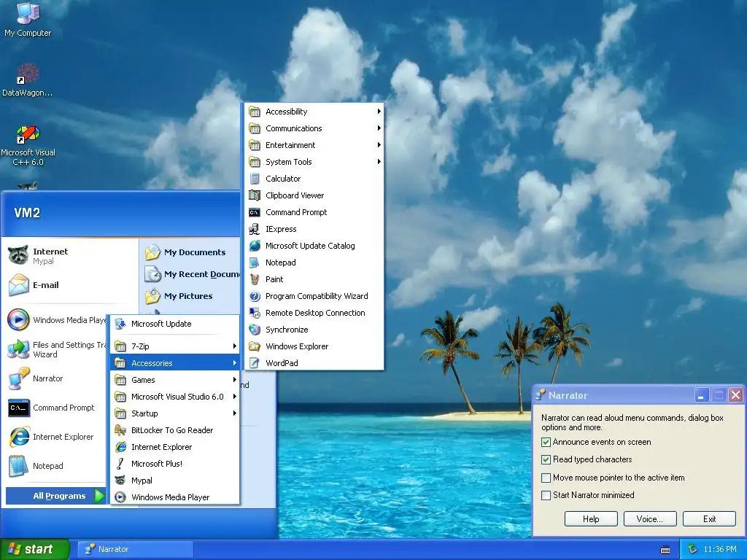The width and height of the screenshot is (747, 560).
Task: Click Remote Desktop Connection icon
Action: [x=255, y=313]
